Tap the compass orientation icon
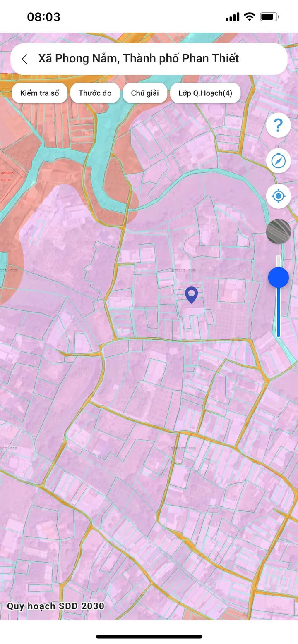 point(278,160)
